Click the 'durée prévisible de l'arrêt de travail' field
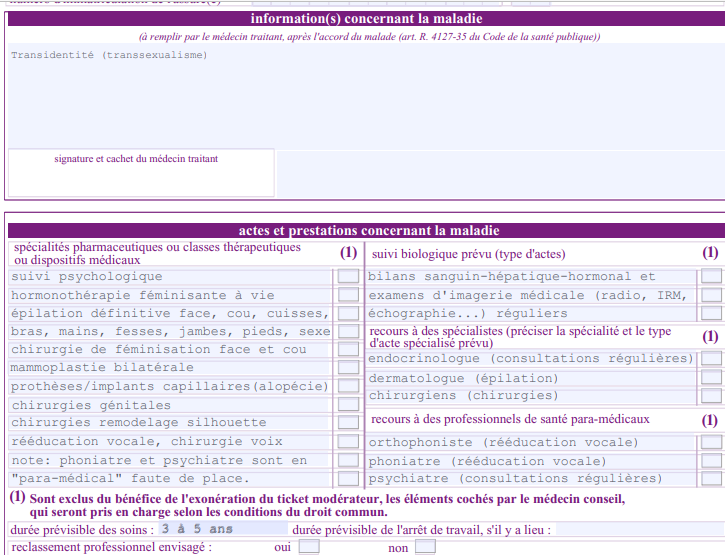725x555 pixels. pos(640,529)
